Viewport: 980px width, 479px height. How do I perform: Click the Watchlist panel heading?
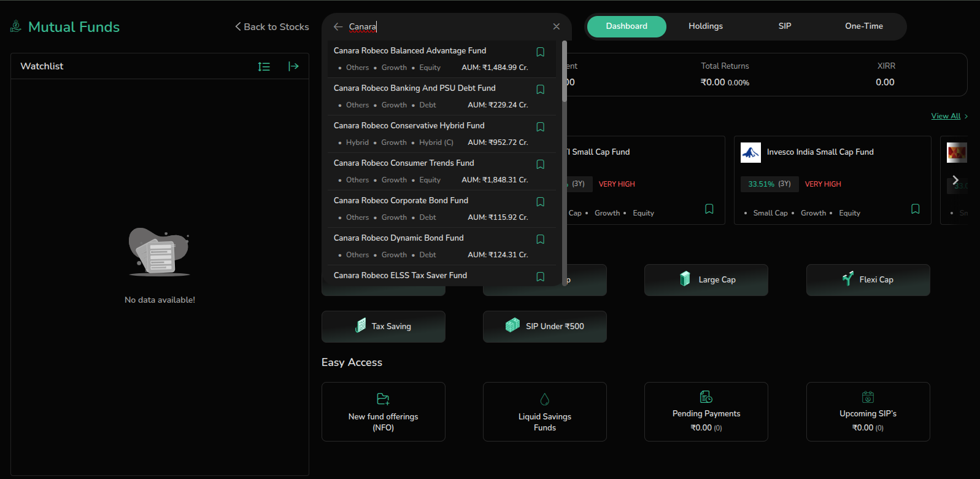tap(42, 66)
